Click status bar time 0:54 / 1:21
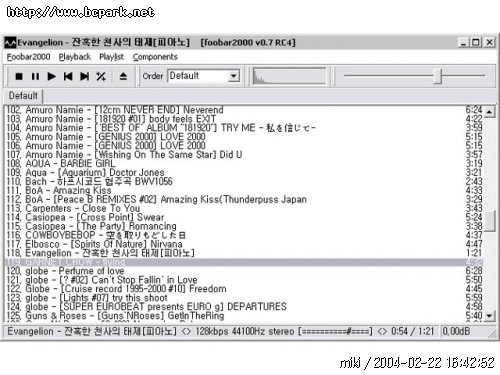 point(413,332)
